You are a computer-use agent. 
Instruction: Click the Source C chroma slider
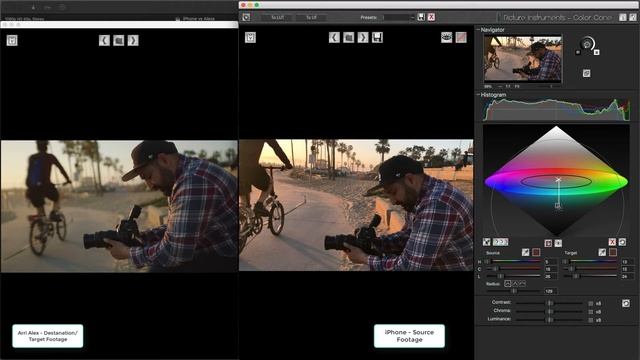(x=513, y=269)
